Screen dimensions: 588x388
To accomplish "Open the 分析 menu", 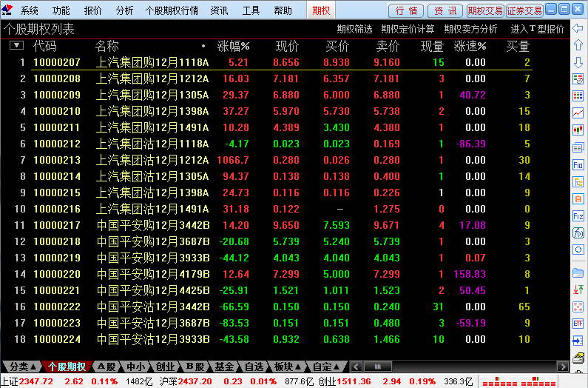I will (125, 10).
